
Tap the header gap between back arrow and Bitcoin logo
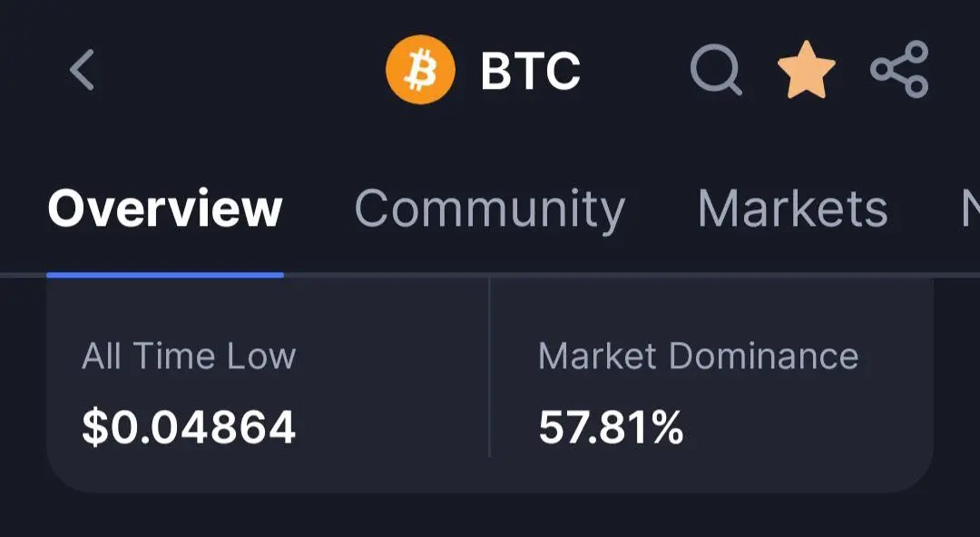[x=240, y=70]
